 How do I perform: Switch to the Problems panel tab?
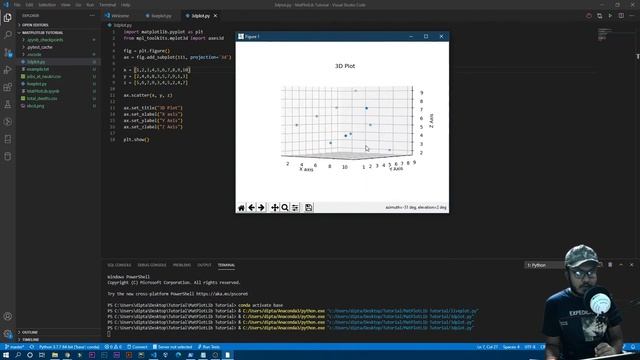click(x=182, y=265)
